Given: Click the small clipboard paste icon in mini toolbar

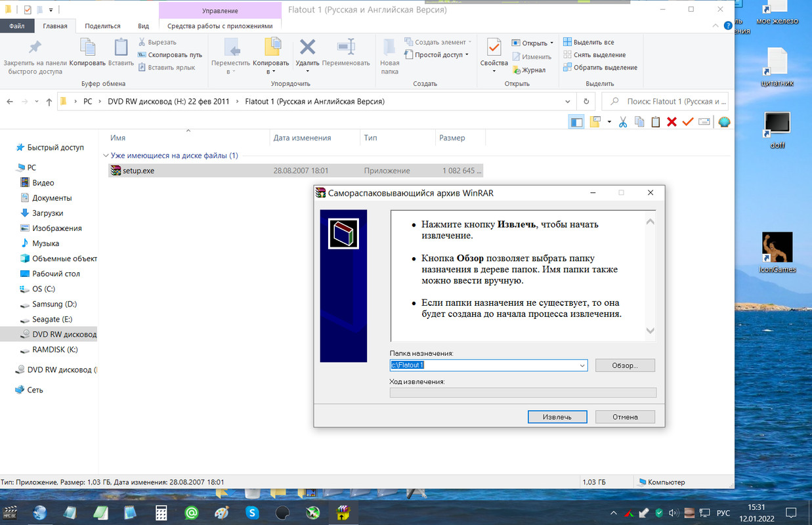Looking at the screenshot, I should 655,122.
